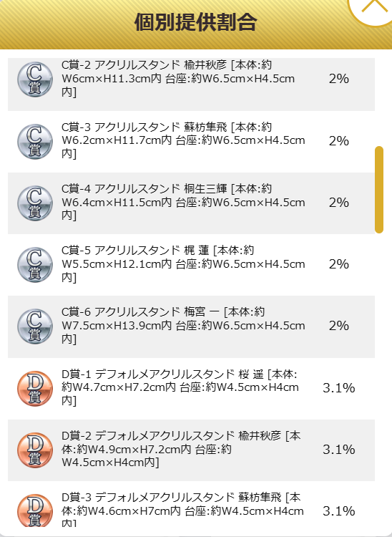Click the D賞 badge for D賞-3 蘇枋隼飛

click(x=35, y=511)
